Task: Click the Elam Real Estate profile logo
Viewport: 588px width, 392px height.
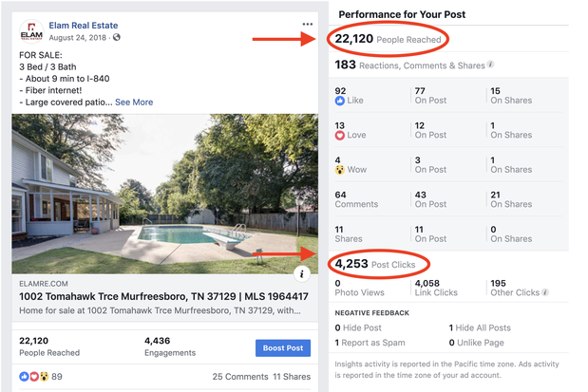Action: click(x=30, y=31)
